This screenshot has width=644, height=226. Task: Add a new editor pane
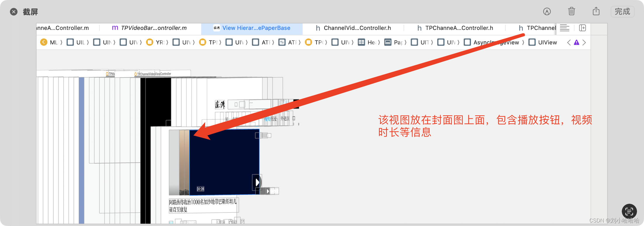[x=583, y=28]
